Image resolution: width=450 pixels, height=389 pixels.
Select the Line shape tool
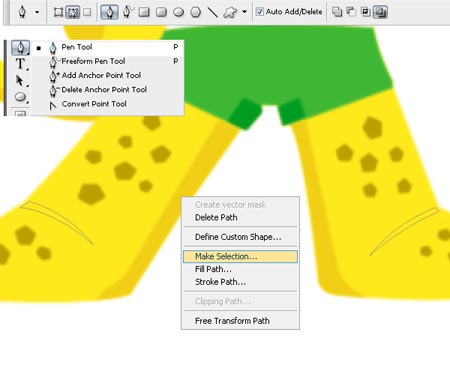(212, 12)
